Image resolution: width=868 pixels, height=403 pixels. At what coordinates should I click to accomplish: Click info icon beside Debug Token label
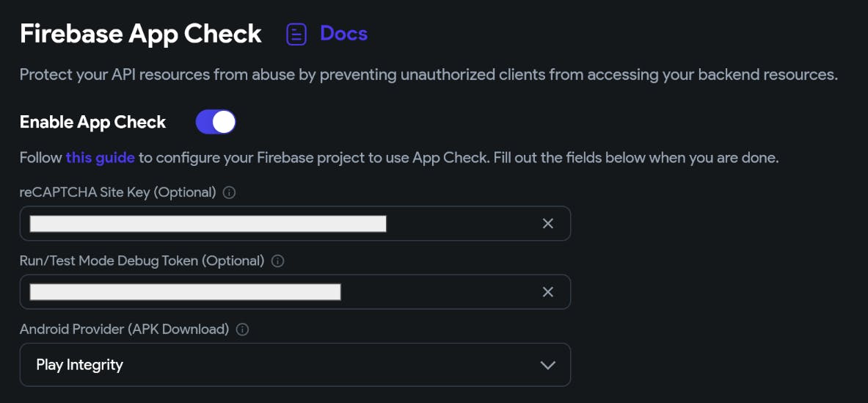click(278, 261)
